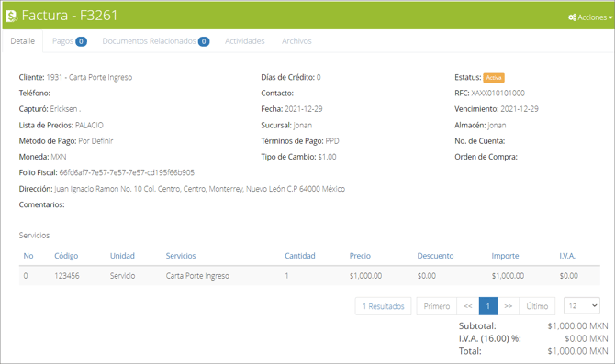This screenshot has height=364, width=615.
Task: Click the Pagos count badge
Action: point(81,41)
